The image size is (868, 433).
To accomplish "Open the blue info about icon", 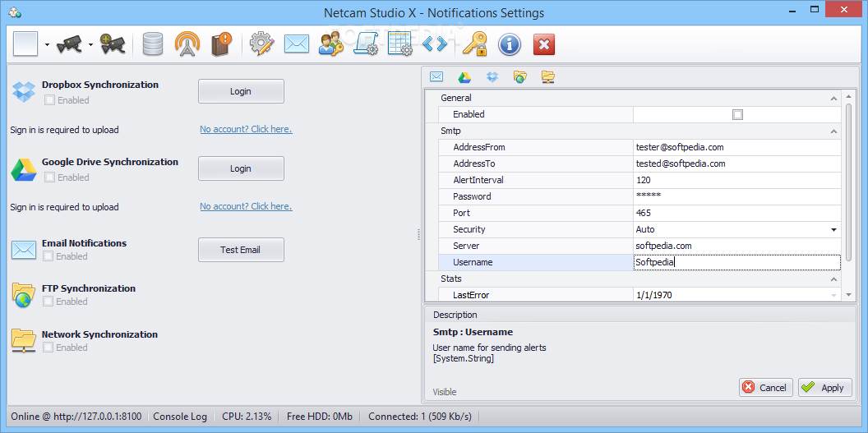I will click(510, 44).
